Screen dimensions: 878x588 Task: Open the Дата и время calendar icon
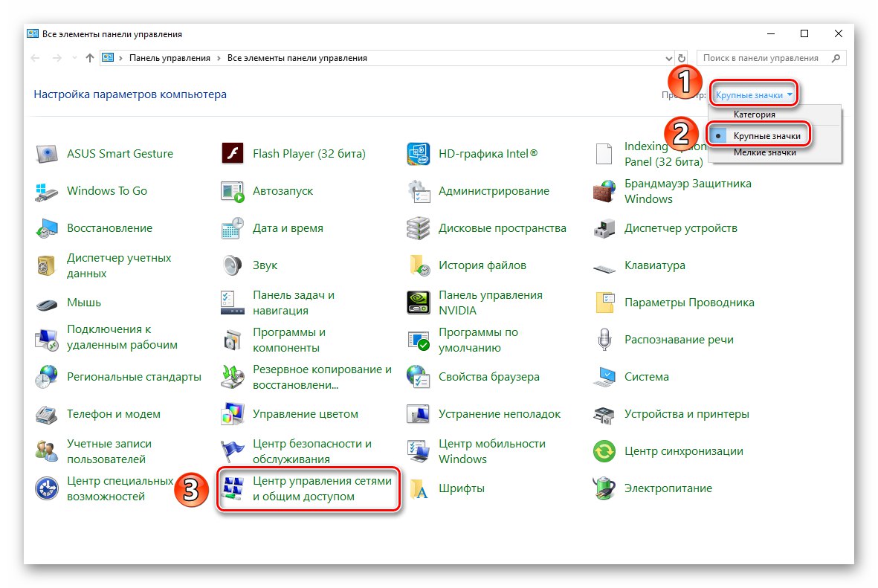tap(233, 228)
